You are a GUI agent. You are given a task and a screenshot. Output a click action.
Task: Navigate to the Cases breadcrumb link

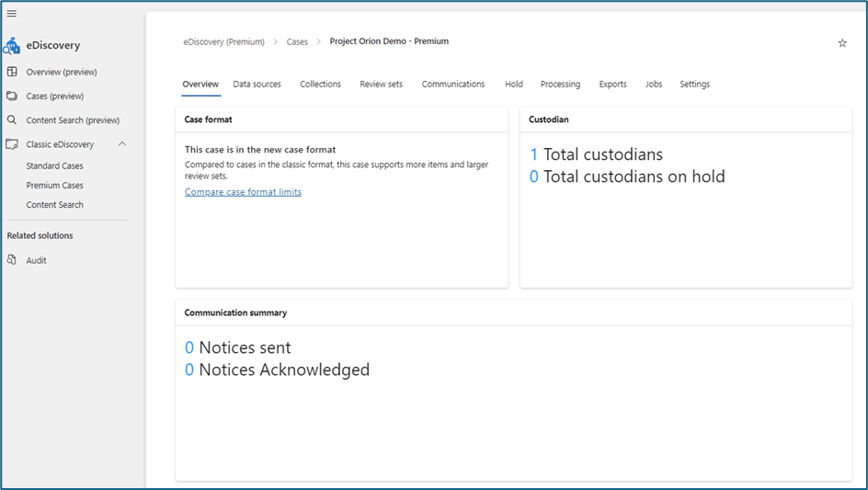[x=297, y=42]
